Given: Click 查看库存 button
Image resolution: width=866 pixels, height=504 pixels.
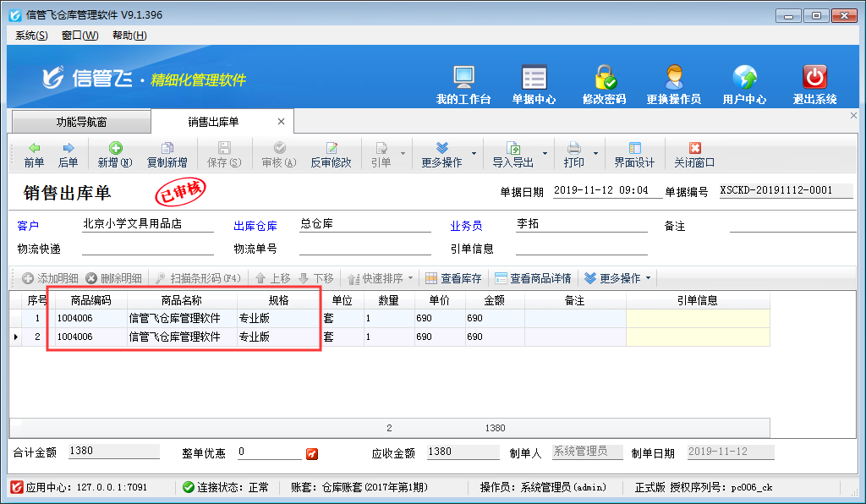Looking at the screenshot, I should pyautogui.click(x=453, y=278).
